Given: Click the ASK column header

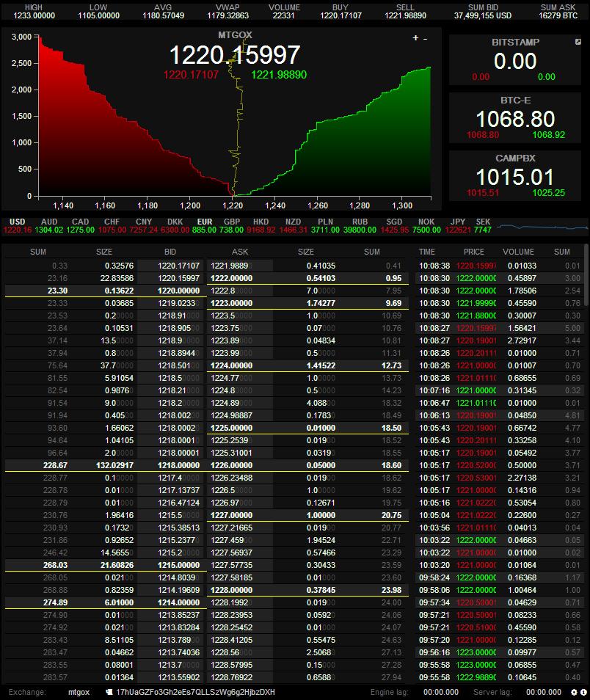Looking at the screenshot, I should coord(240,252).
